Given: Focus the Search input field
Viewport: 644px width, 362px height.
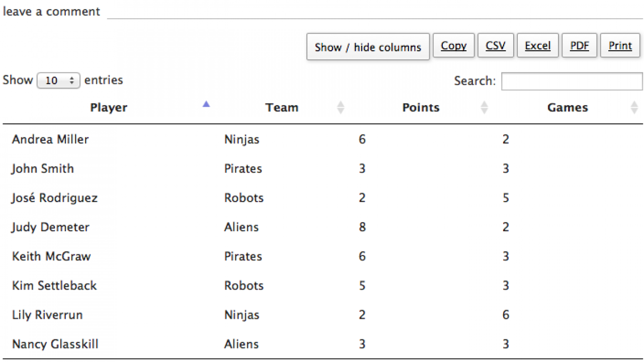Looking at the screenshot, I should click(572, 81).
